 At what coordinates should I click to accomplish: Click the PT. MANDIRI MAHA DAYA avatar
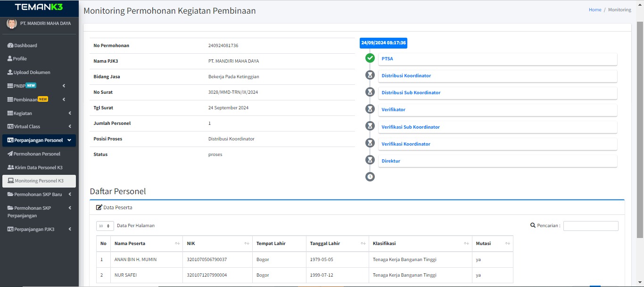[12, 24]
